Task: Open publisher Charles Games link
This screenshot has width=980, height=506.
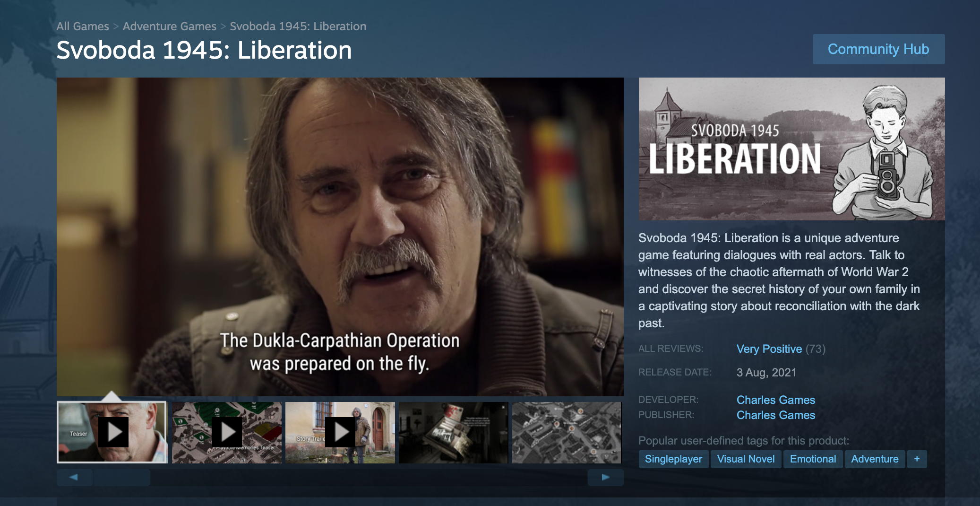Action: 776,415
